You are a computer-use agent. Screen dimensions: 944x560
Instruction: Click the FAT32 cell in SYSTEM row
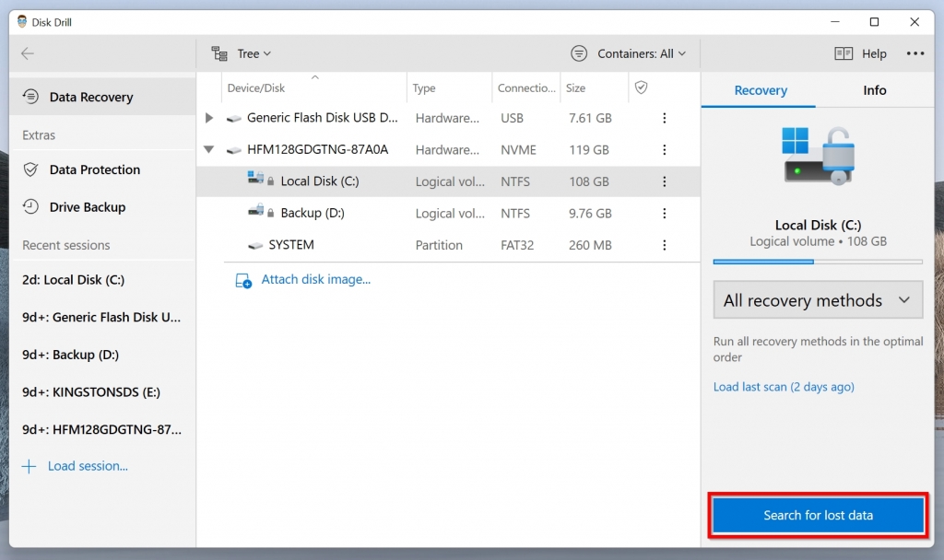[x=517, y=245]
